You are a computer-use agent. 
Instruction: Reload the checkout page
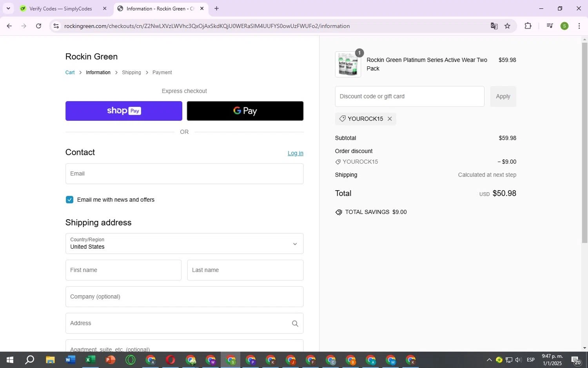tap(38, 26)
